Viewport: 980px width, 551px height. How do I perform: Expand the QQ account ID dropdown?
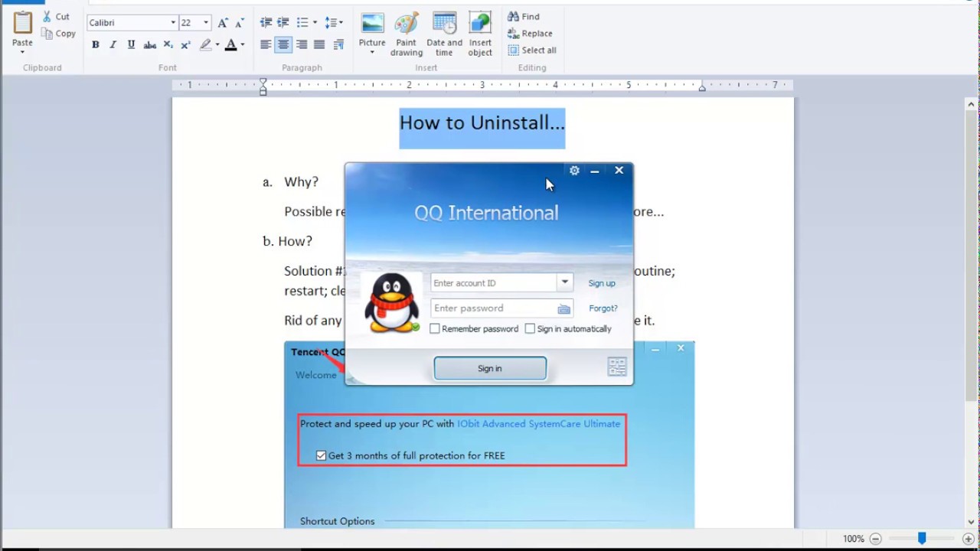click(565, 282)
